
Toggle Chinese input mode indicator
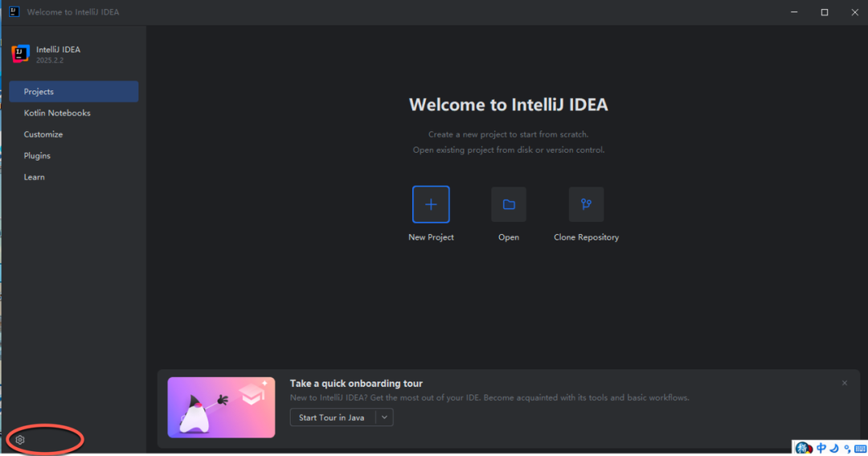(x=821, y=448)
